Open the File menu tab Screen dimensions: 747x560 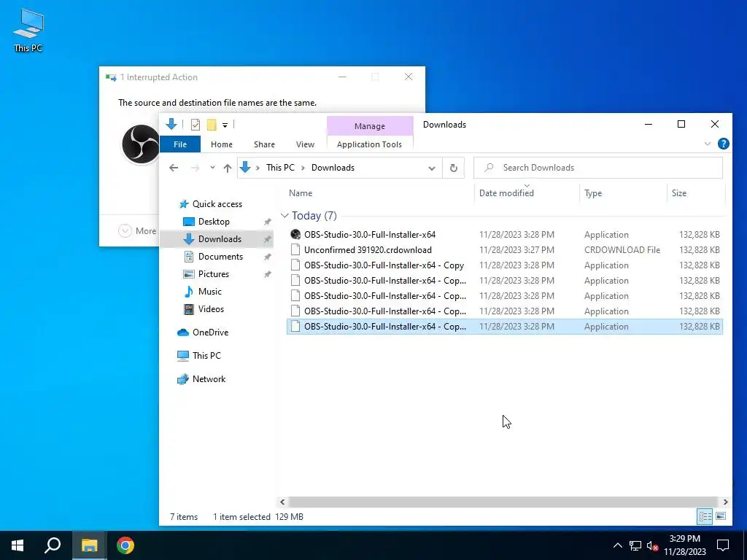point(180,144)
